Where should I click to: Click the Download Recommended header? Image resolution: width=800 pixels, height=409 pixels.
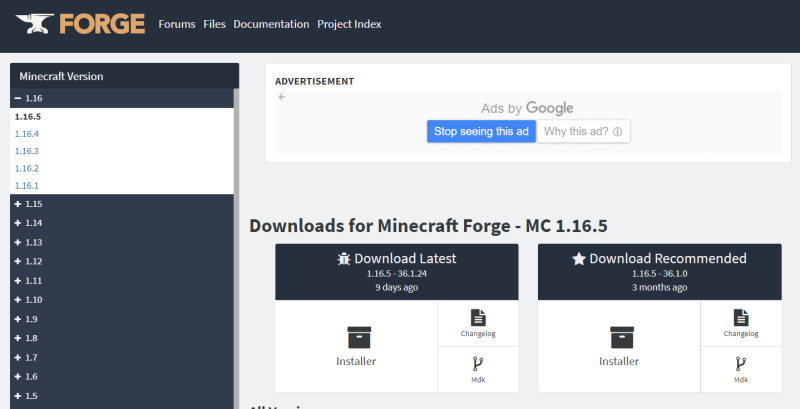660,272
